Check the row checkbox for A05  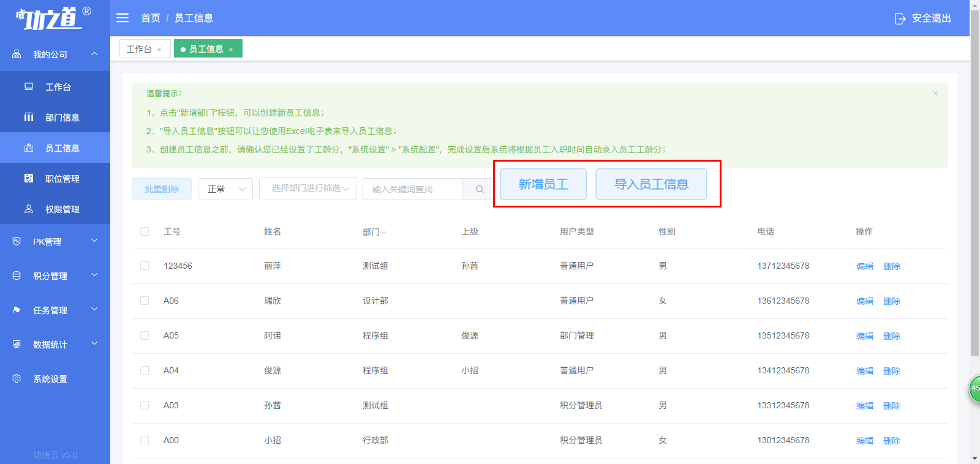pyautogui.click(x=145, y=335)
